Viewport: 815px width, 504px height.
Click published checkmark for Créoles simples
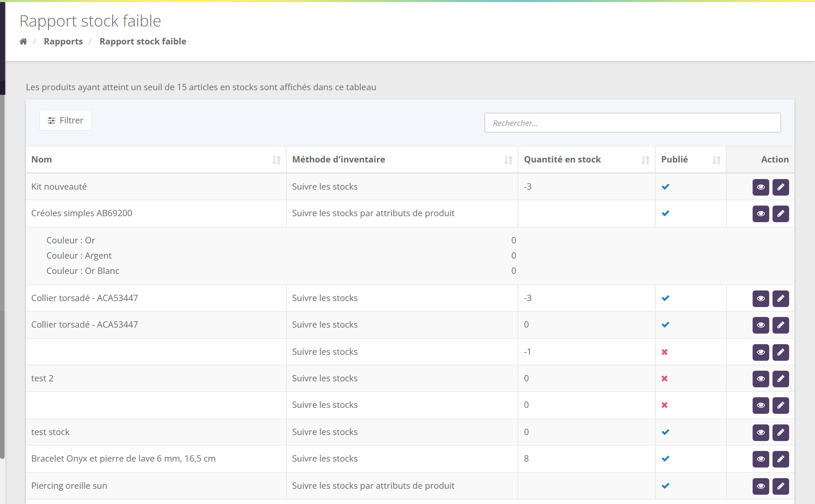pos(665,213)
